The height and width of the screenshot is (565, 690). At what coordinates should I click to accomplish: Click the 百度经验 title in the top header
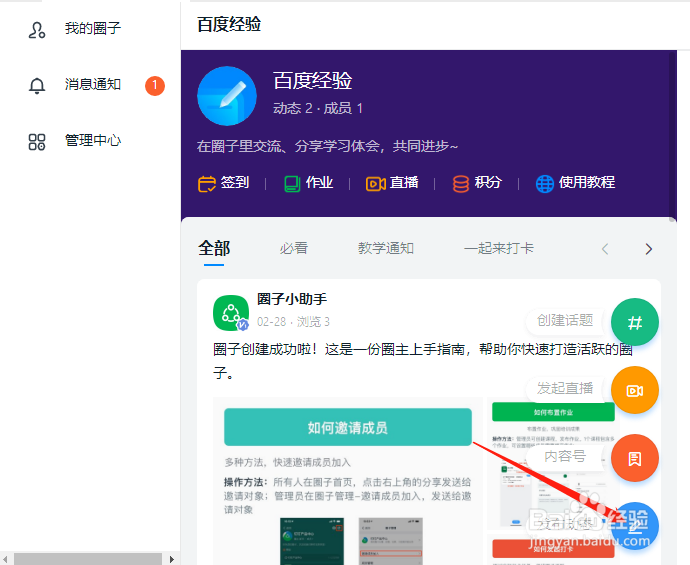point(229,24)
